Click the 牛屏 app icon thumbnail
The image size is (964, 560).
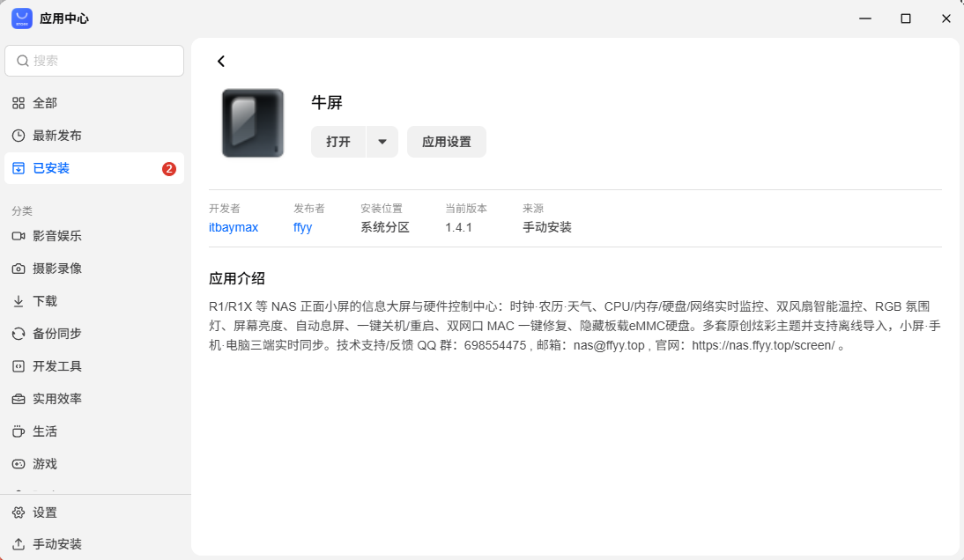(253, 123)
